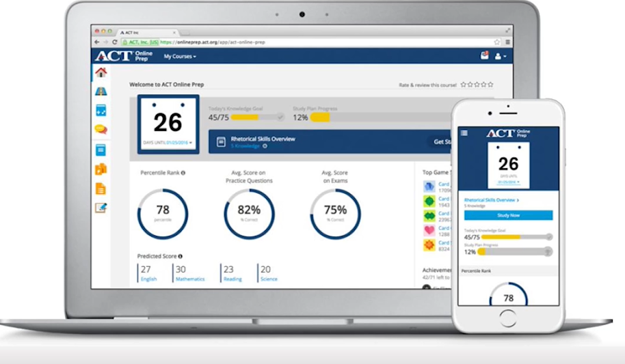Image resolution: width=625 pixels, height=364 pixels.
Task: Click the 'Rate & review this course!' text
Action: coord(427,85)
